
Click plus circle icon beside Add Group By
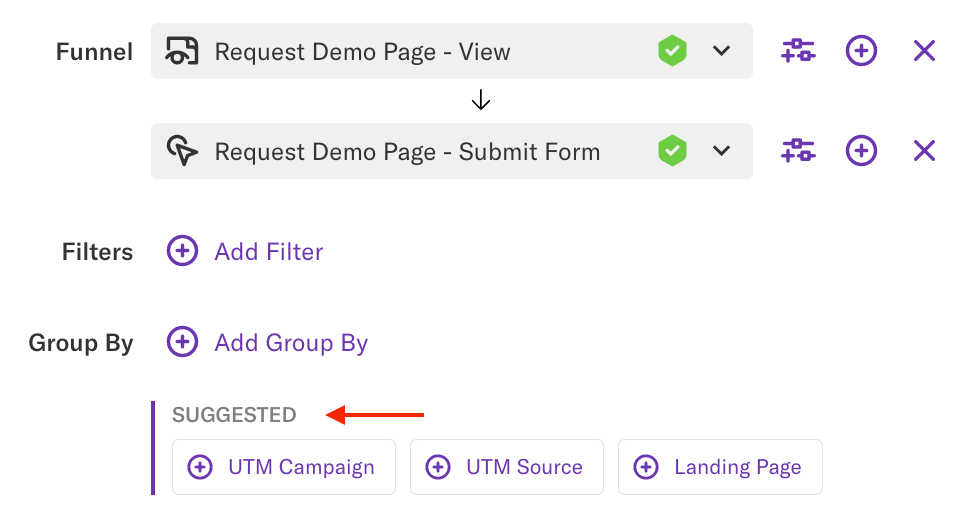pyautogui.click(x=182, y=342)
